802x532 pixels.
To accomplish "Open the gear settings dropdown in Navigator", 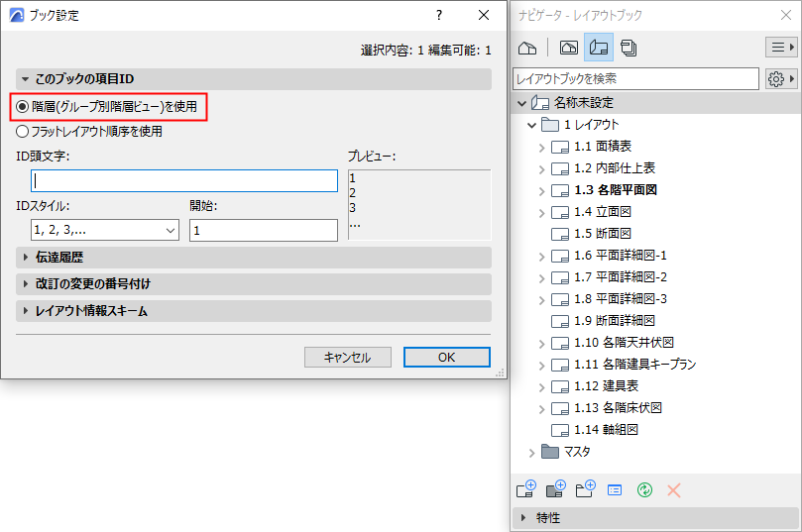I will point(781,78).
